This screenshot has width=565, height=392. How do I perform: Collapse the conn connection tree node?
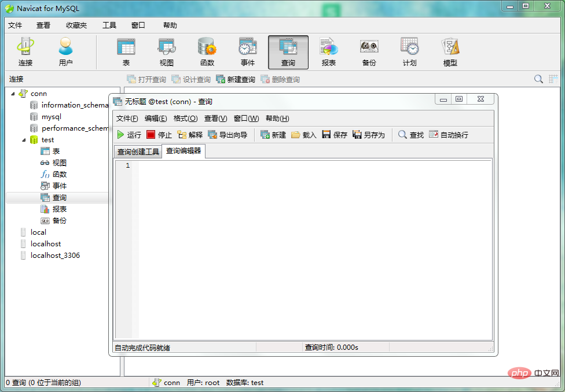coord(13,94)
